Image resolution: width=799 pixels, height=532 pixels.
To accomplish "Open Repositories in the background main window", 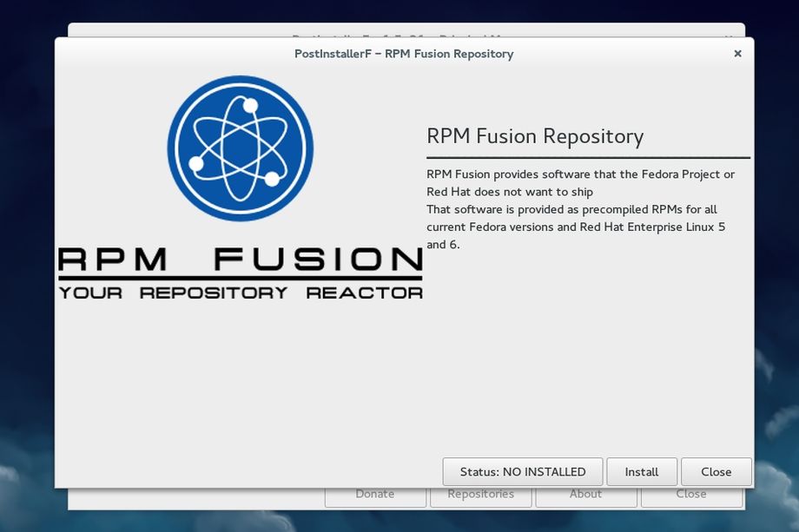I will [x=480, y=497].
